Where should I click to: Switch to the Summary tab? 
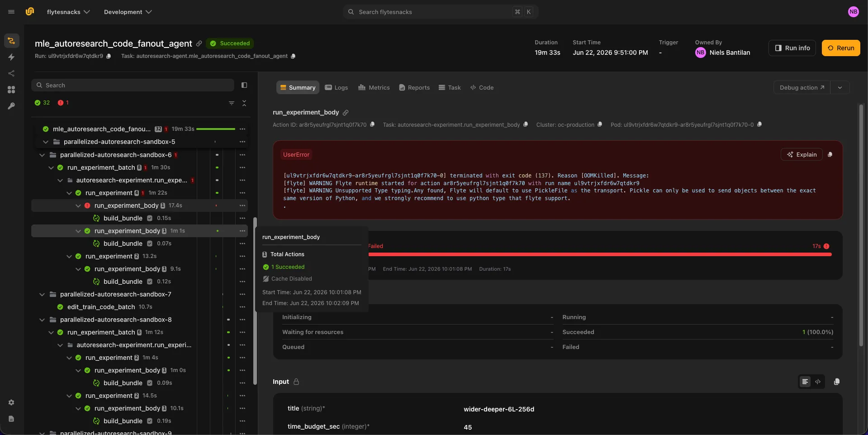(x=298, y=87)
